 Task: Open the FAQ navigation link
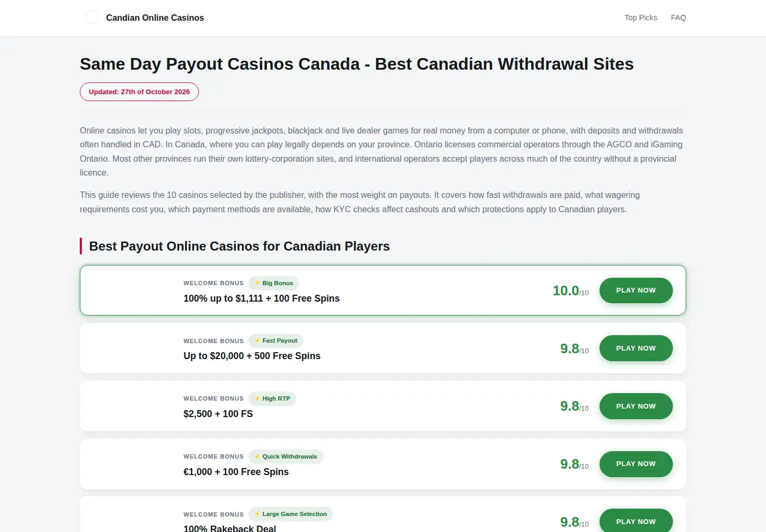point(678,18)
